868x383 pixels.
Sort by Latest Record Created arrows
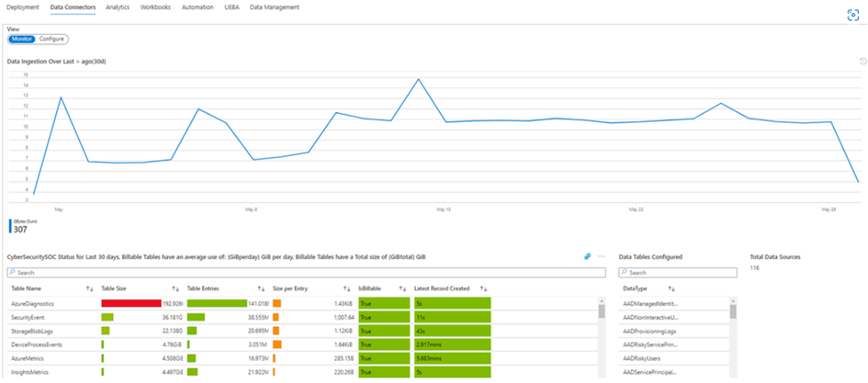tap(483, 289)
